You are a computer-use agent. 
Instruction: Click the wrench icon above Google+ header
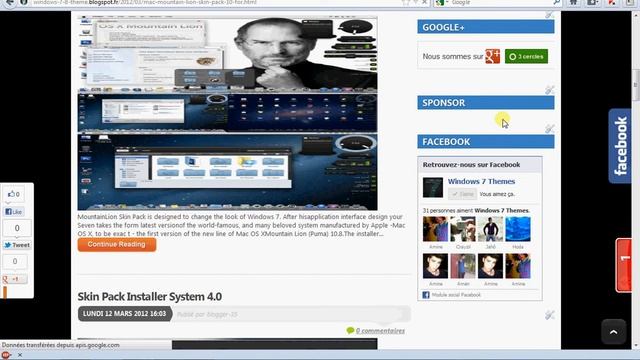tap(549, 15)
